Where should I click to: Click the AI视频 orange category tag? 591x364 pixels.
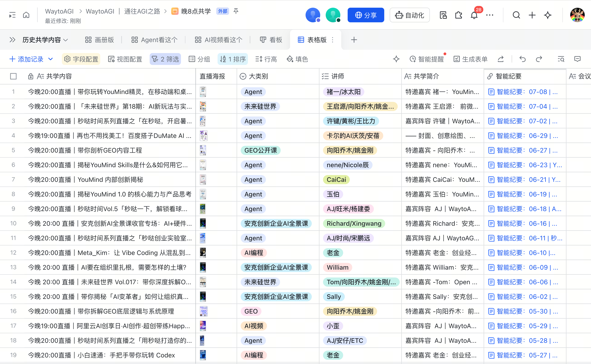click(254, 326)
